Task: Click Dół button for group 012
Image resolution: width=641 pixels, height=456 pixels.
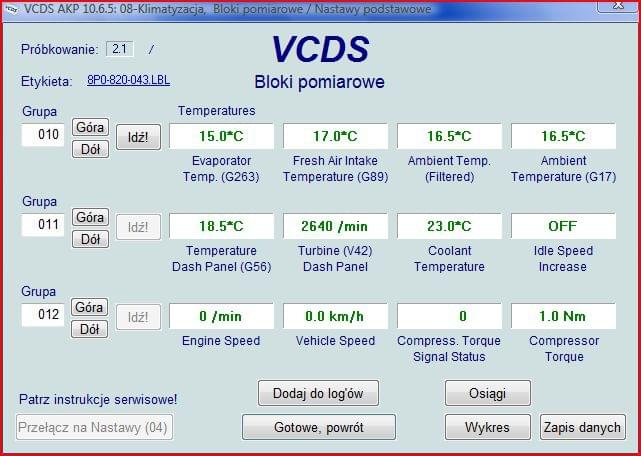Action: point(90,329)
